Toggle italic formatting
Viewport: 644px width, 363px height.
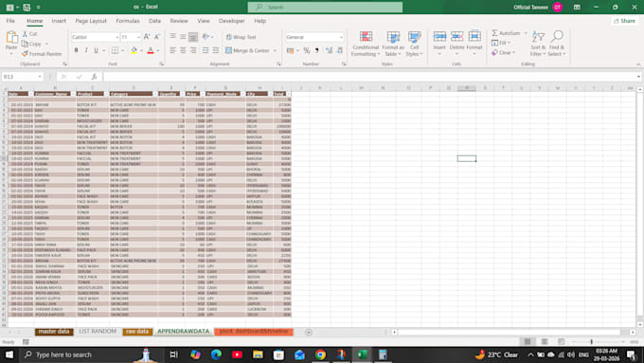tap(86, 50)
